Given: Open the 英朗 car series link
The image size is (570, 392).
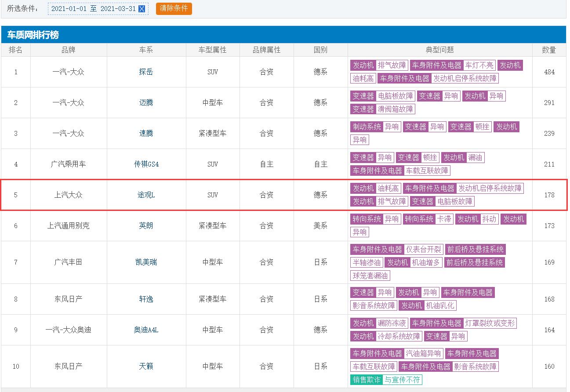Looking at the screenshot, I should (146, 226).
